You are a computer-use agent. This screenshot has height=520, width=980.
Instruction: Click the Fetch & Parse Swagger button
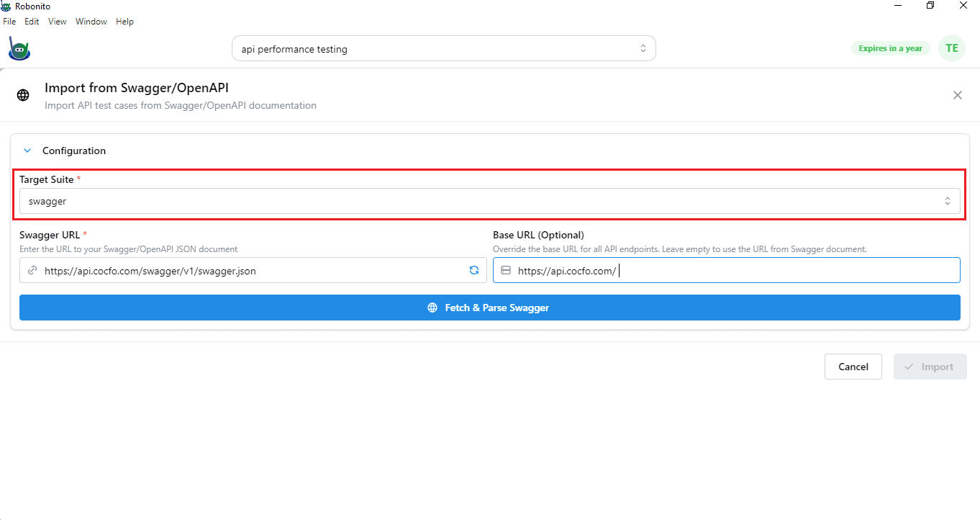click(489, 308)
